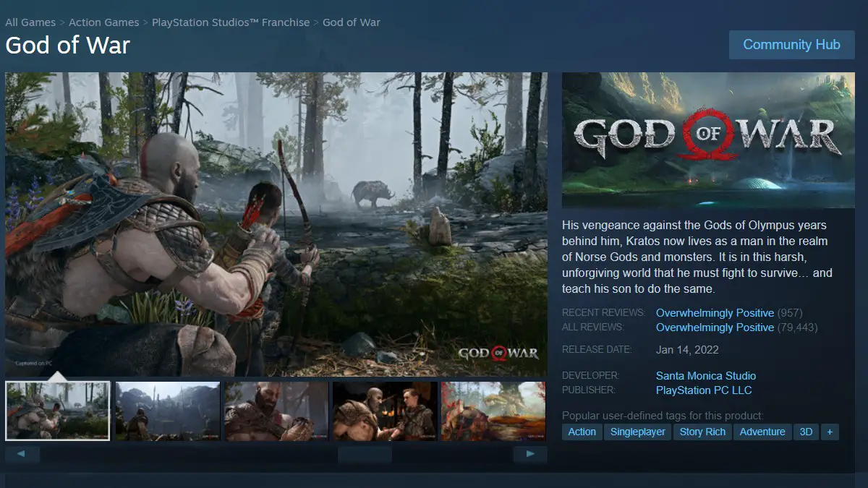868x488 pixels.
Task: Add a tag with the plus button
Action: (x=830, y=432)
